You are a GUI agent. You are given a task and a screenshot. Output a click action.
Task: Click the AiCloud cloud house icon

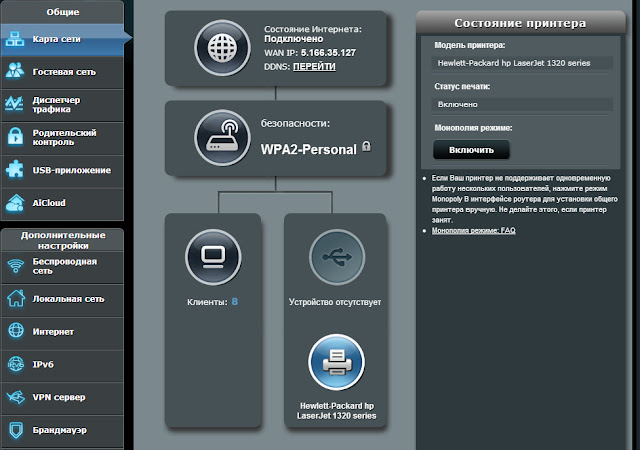(x=16, y=203)
